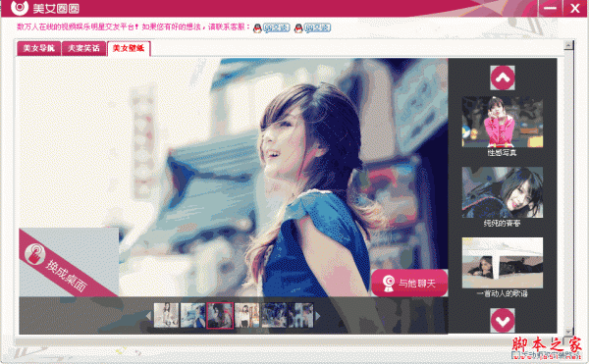589x364 pixels.
Task: Minimize the 美女圈圈 window
Action: pos(550,8)
